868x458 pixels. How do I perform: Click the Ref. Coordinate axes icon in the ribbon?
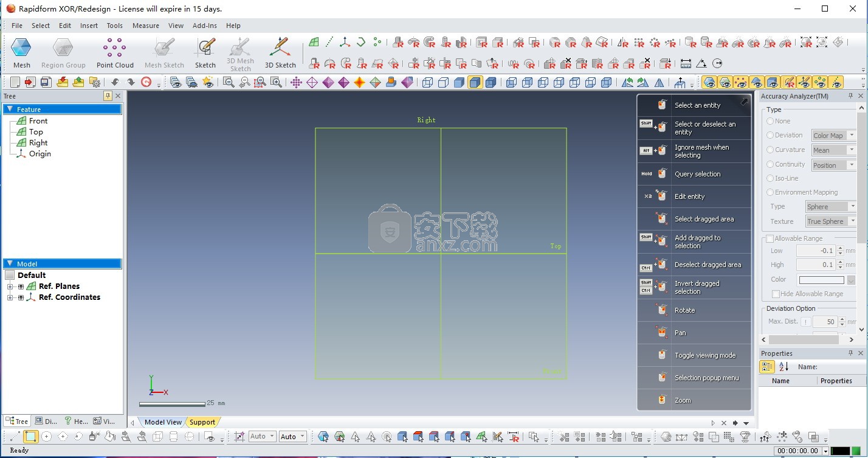345,42
